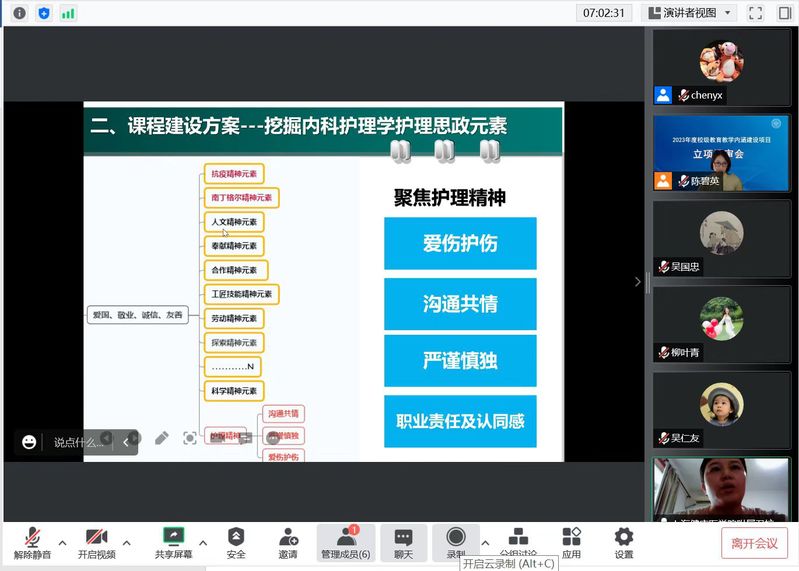Unmute microphone with 解除静音 button
The width and height of the screenshot is (799, 571).
33,543
